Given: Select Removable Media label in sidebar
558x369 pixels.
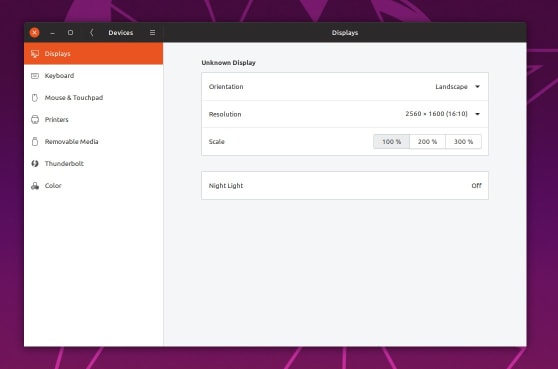Looking at the screenshot, I should coord(72,142).
